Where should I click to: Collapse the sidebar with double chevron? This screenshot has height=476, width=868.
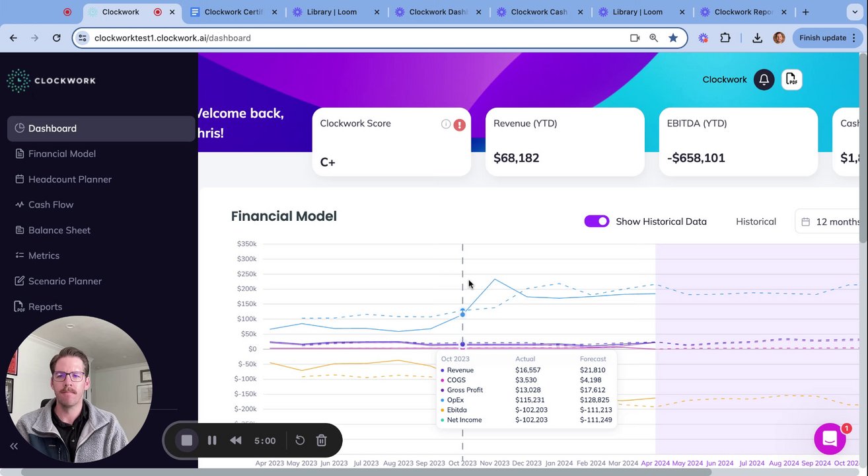(x=14, y=446)
